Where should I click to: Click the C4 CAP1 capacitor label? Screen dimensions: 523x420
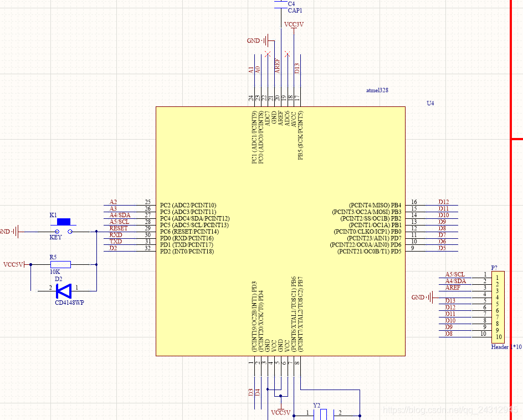295,7
